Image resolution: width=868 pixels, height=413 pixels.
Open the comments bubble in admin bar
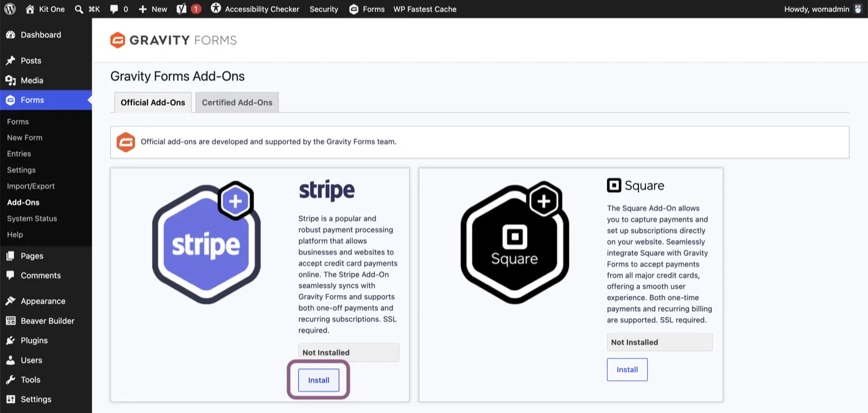(118, 9)
